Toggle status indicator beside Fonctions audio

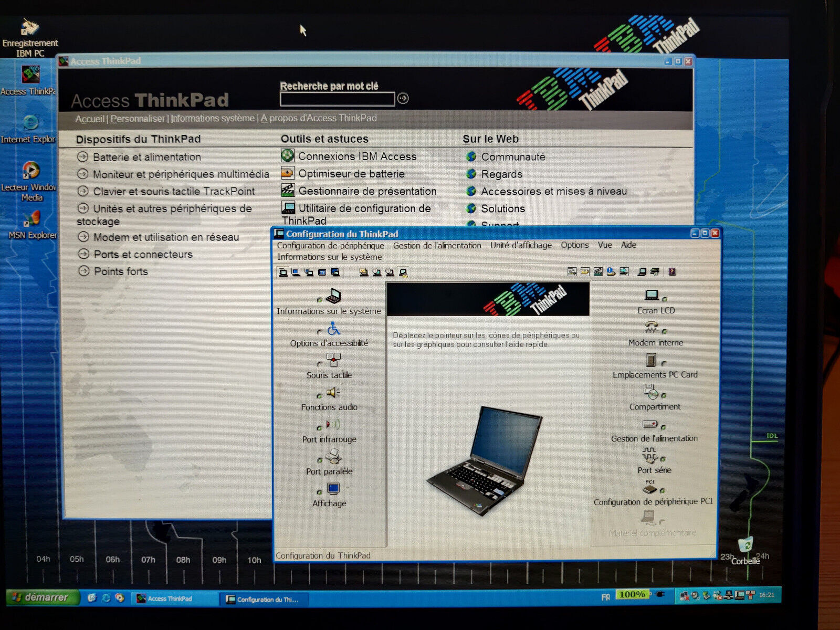tap(319, 396)
